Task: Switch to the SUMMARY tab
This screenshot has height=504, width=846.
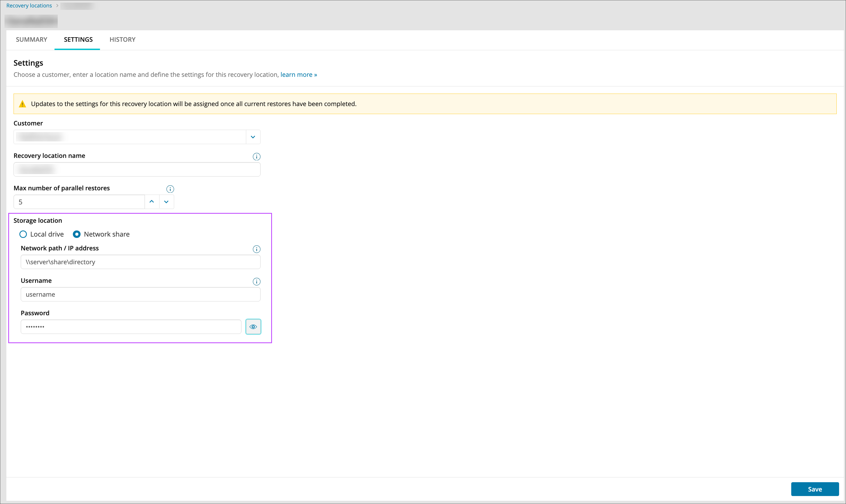Action: pyautogui.click(x=31, y=39)
